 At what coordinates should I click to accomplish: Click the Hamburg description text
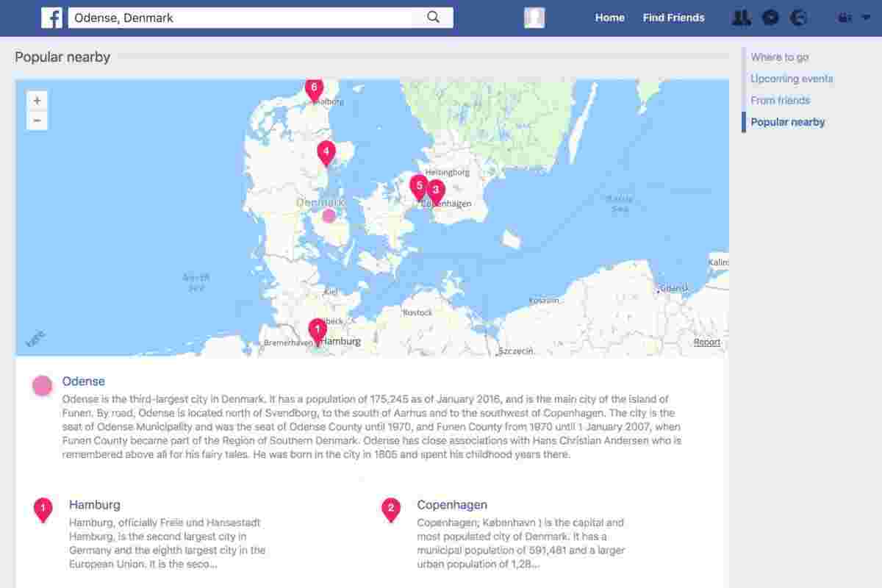(x=167, y=544)
